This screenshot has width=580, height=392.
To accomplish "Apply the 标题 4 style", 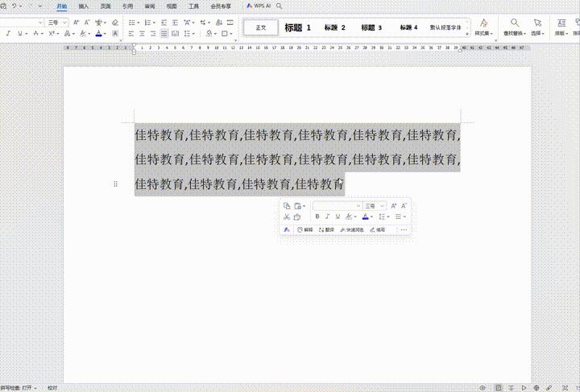I will (x=408, y=27).
